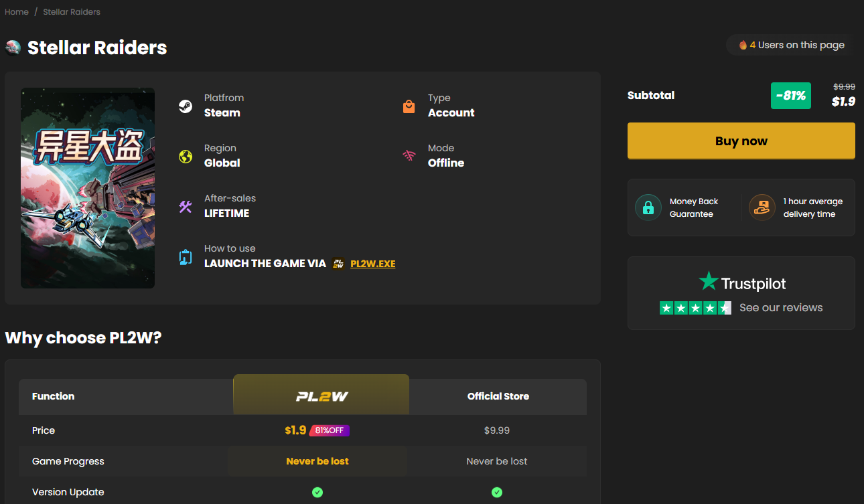Click the $1.9 price in PL2W column
The width and height of the screenshot is (864, 504).
click(295, 430)
